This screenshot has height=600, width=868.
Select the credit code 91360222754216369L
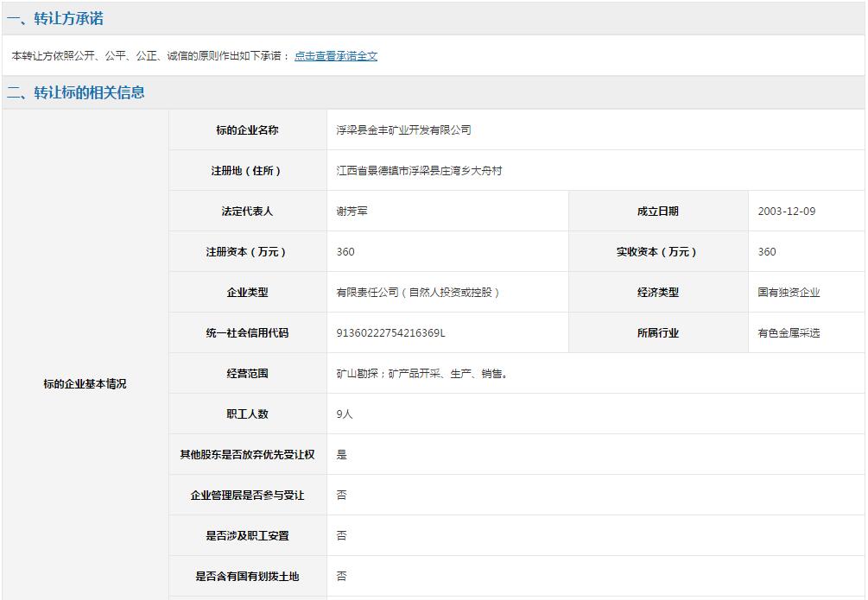(x=390, y=333)
